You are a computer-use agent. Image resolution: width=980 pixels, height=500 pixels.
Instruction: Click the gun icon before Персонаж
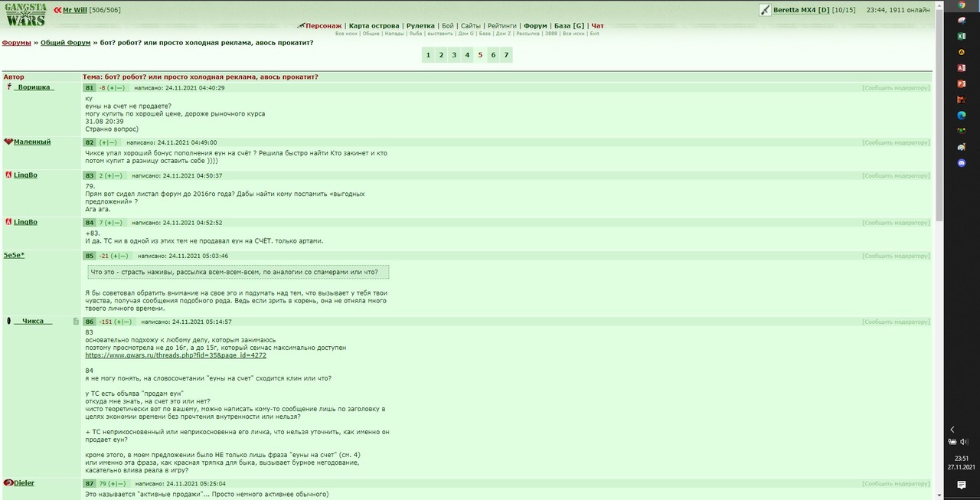click(301, 25)
